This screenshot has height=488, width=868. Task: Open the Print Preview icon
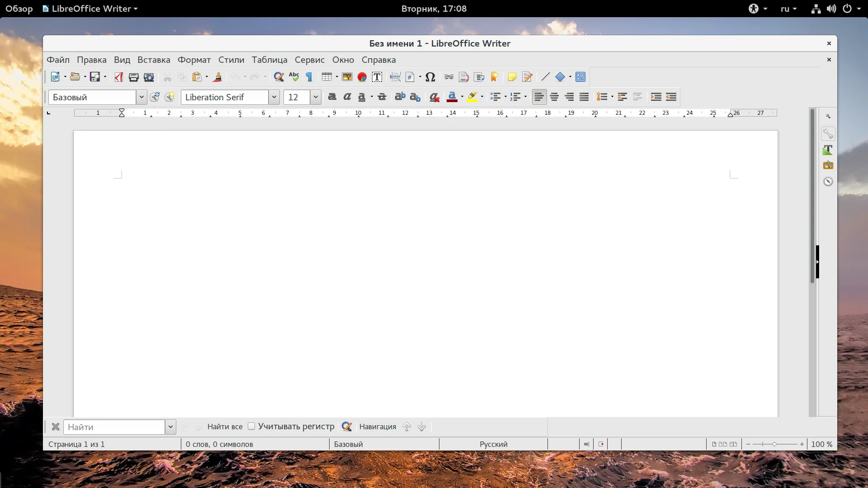tap(149, 77)
